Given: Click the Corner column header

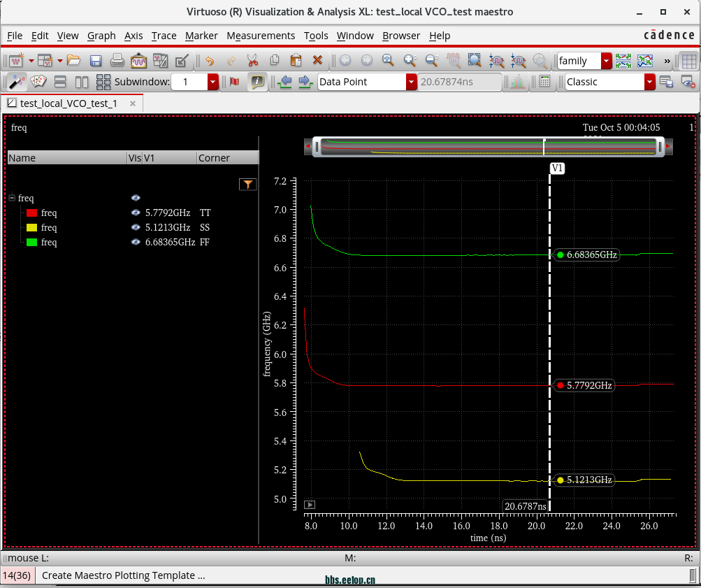Looking at the screenshot, I should tap(228, 158).
